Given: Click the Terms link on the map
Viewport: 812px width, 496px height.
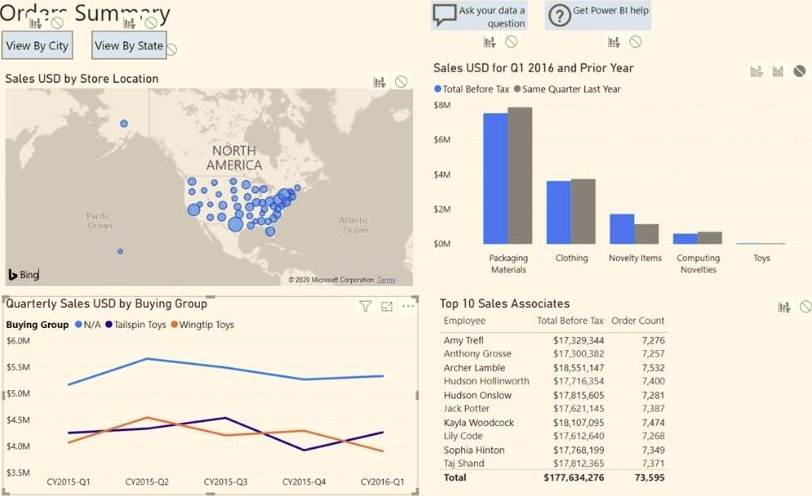Looking at the screenshot, I should coord(386,280).
